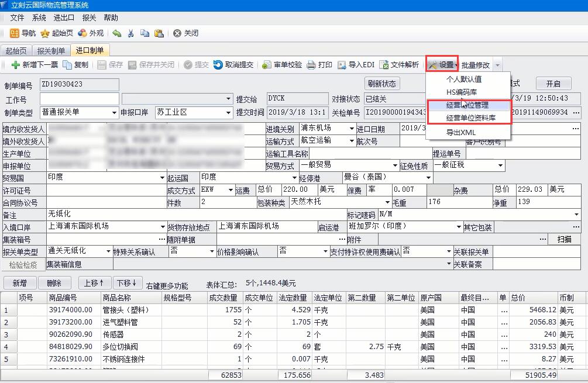
Task: Open the 申报口岸 苏工业区 dropdown
Action: pos(228,113)
